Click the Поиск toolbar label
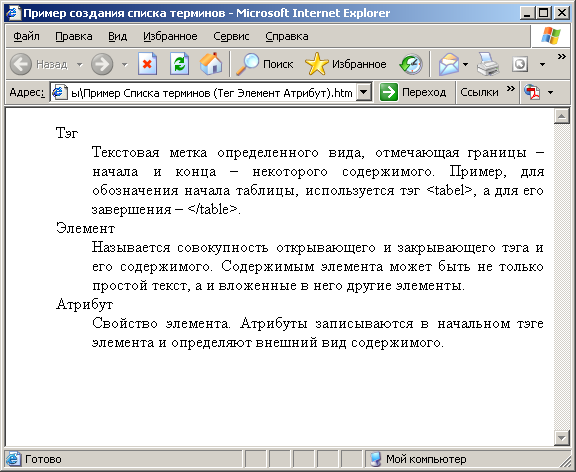 [x=278, y=64]
